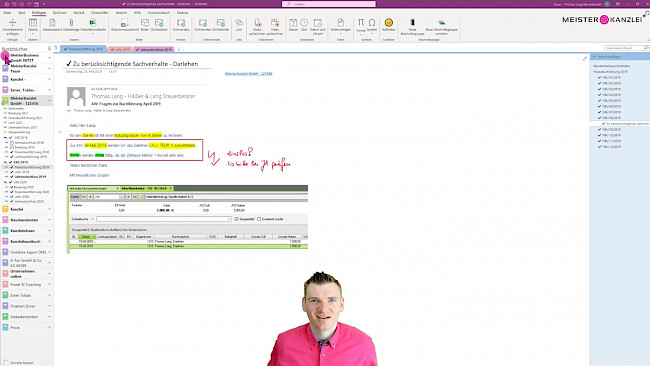Viewport: 650px width, 366px height.
Task: Expand the Kanzleihandbuch notebook chevron
Action: pos(50,241)
